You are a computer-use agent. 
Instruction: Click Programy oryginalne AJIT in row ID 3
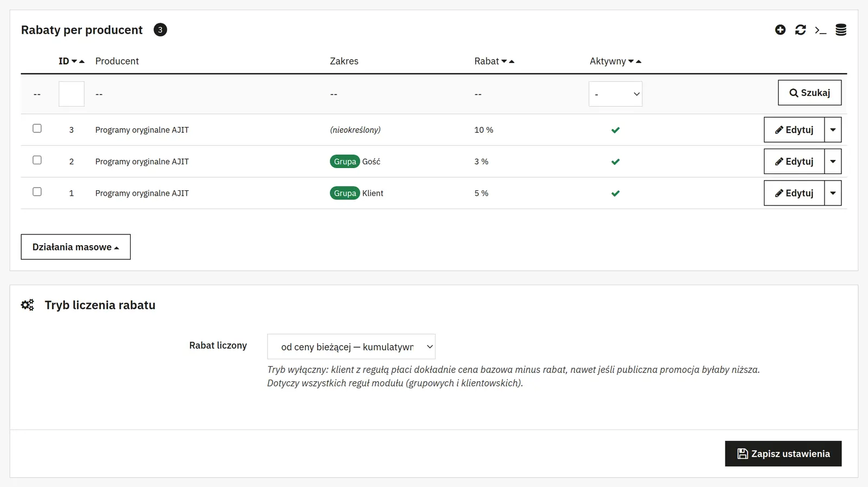pos(142,130)
